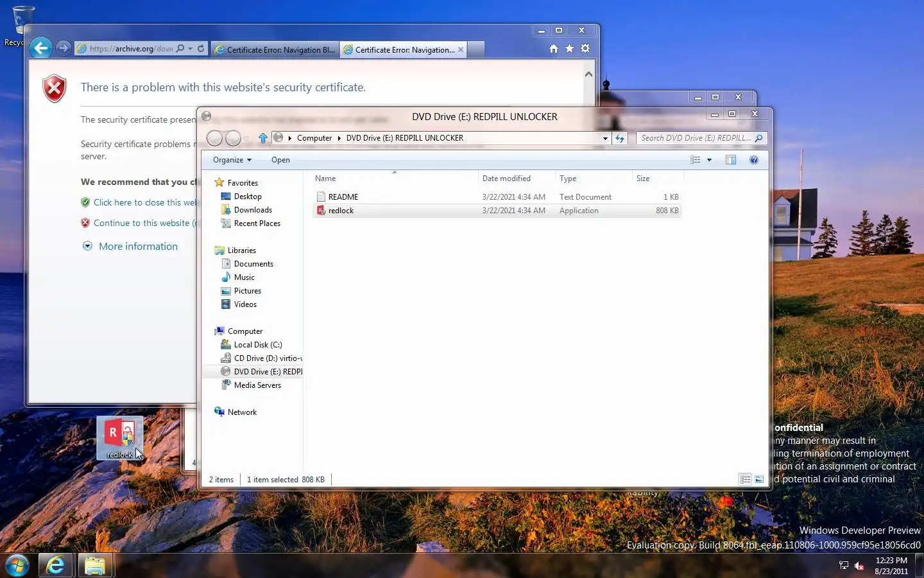Image resolution: width=924 pixels, height=578 pixels.
Task: Sort files by Date modified column
Action: 517,179
